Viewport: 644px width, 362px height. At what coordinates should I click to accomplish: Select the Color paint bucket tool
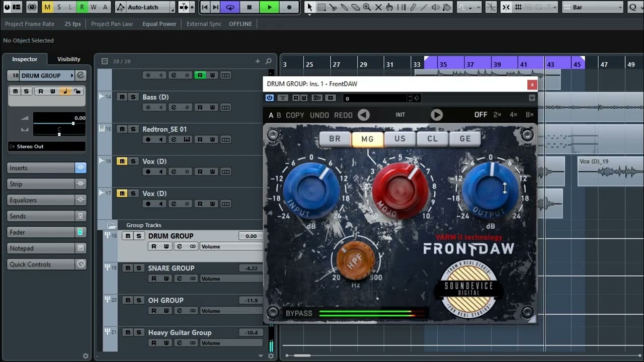point(447,7)
